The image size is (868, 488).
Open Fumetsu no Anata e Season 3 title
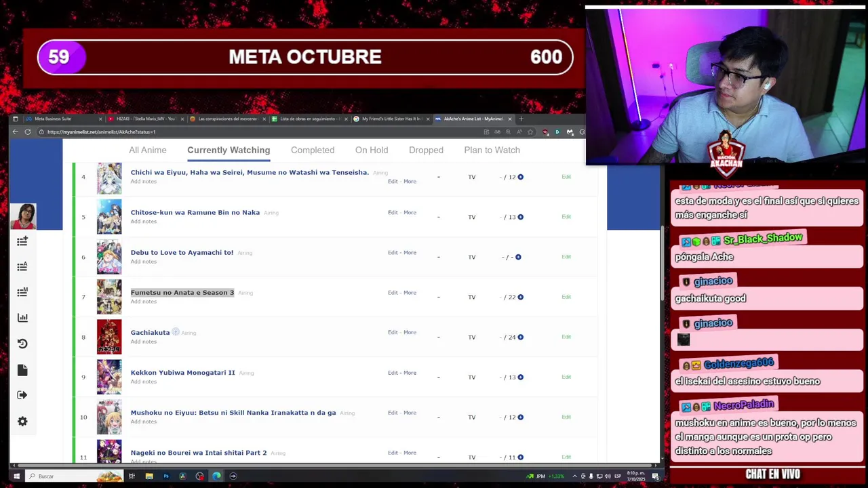[182, 293]
